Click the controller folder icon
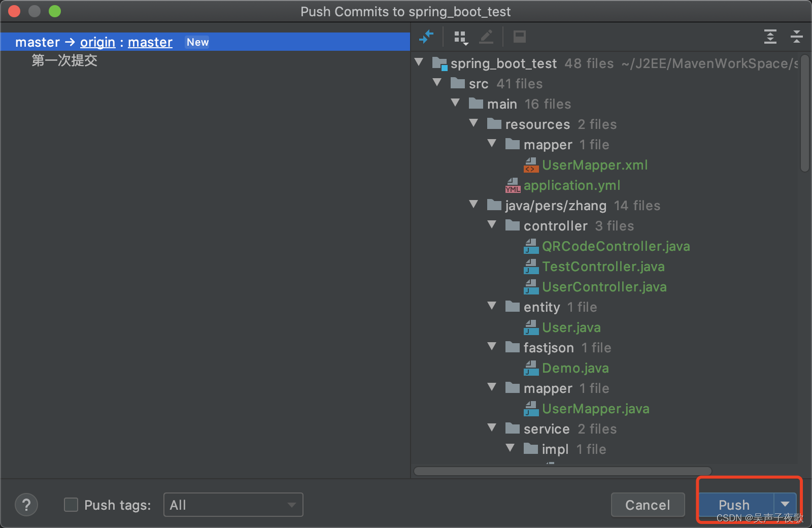This screenshot has width=812, height=528. click(513, 225)
